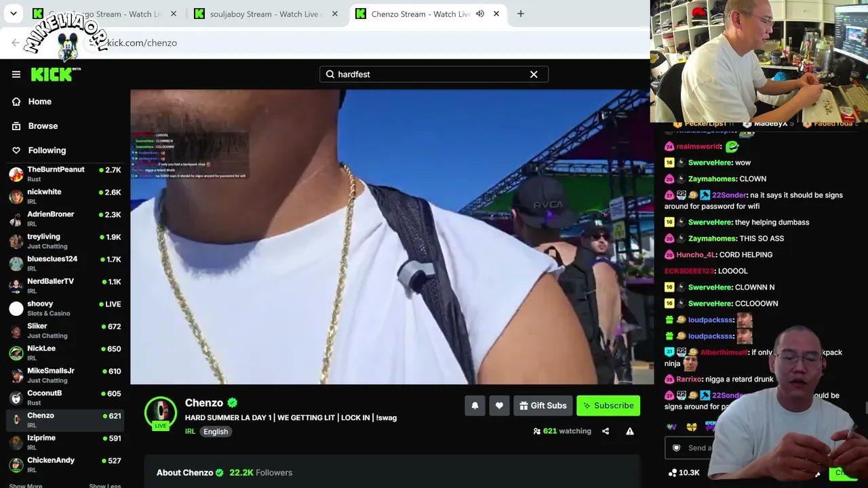Click 22.2K followers count
The width and height of the screenshot is (868, 488).
point(260,472)
